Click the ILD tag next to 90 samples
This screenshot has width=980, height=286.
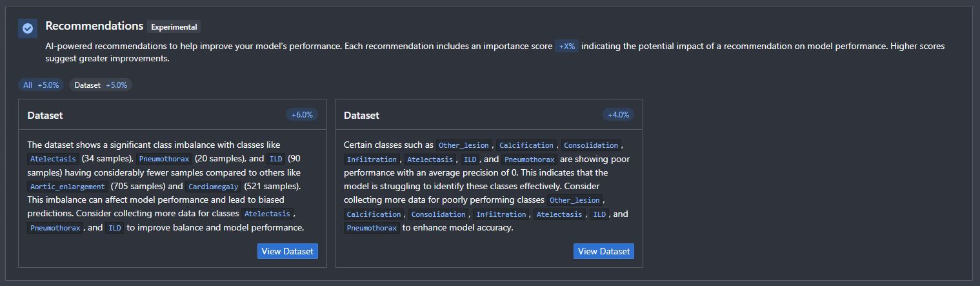pyautogui.click(x=276, y=159)
